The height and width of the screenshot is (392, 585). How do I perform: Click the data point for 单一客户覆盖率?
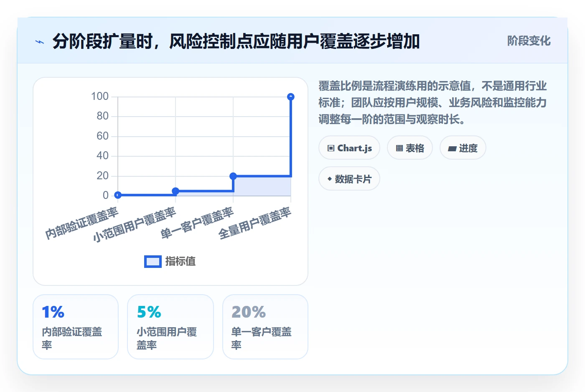233,176
